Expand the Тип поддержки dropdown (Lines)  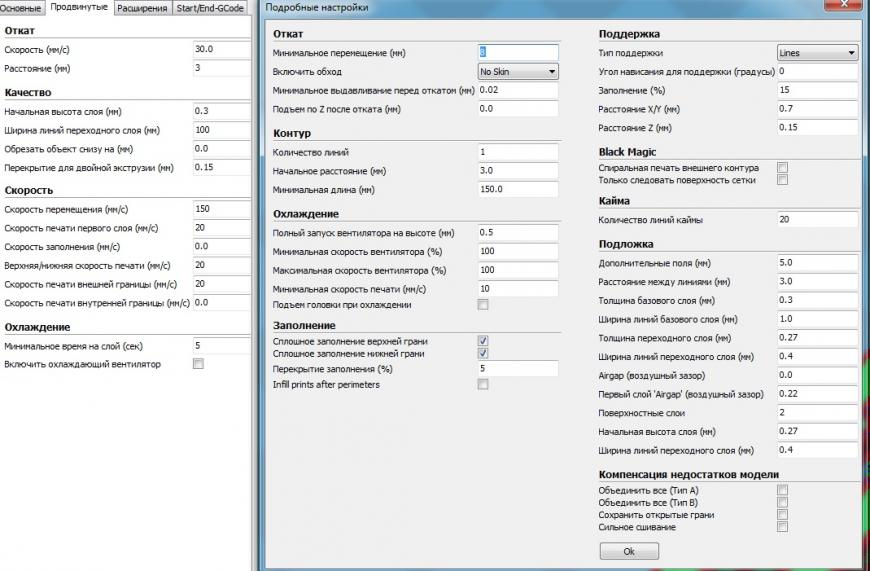(817, 53)
